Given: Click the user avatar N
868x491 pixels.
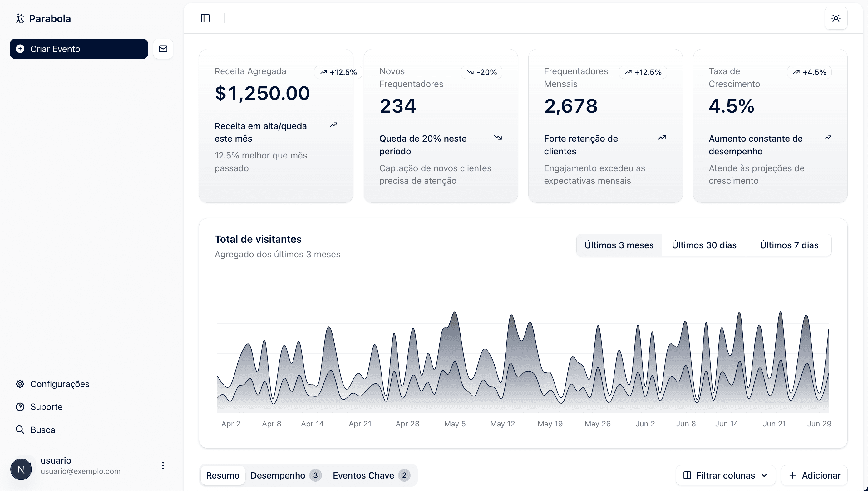Looking at the screenshot, I should [21, 469].
